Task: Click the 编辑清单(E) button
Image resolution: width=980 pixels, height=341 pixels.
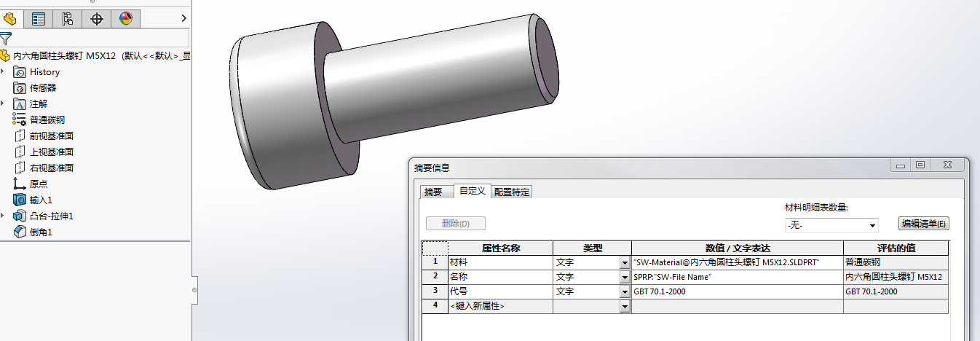Action: point(924,224)
